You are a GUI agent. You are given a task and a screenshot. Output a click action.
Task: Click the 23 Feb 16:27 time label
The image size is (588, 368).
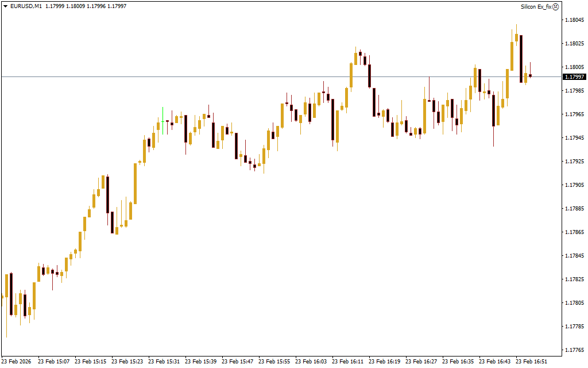pos(421,362)
